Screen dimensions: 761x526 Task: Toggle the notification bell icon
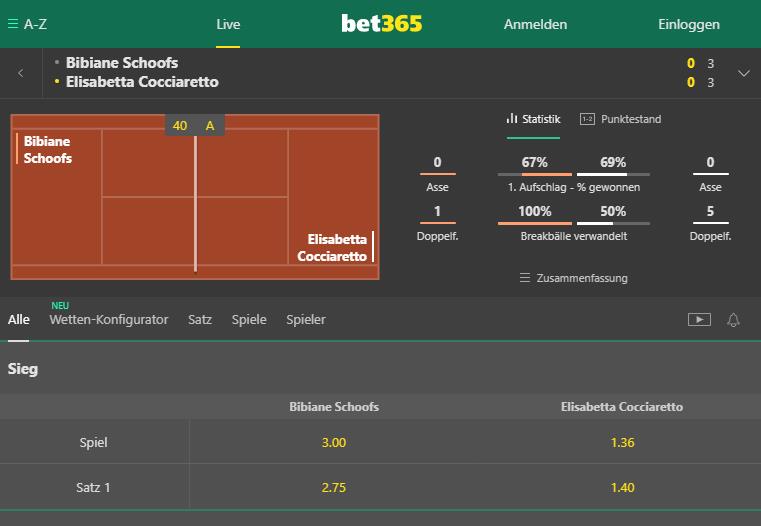tap(733, 320)
